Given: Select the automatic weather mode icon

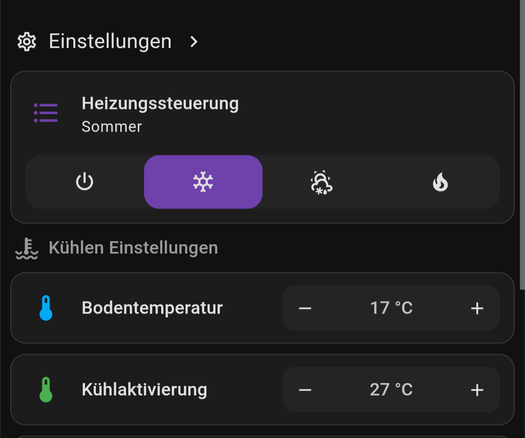Looking at the screenshot, I should coord(321,182).
